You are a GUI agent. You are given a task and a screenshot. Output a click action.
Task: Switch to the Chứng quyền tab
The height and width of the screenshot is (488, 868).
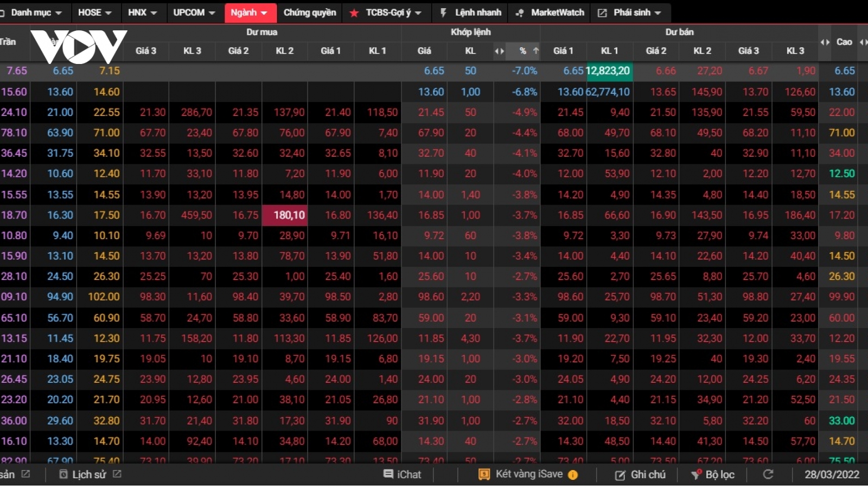tap(310, 12)
